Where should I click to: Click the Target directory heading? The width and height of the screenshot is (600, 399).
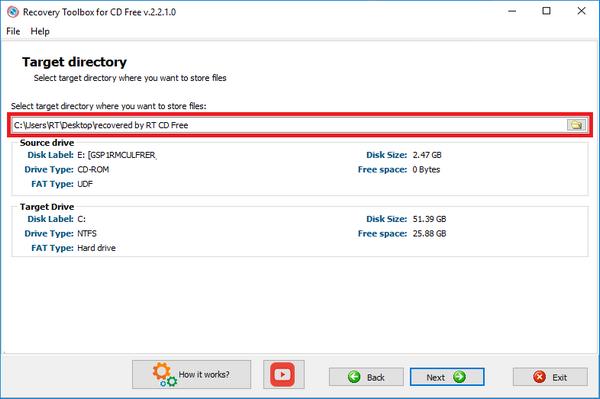tap(74, 62)
